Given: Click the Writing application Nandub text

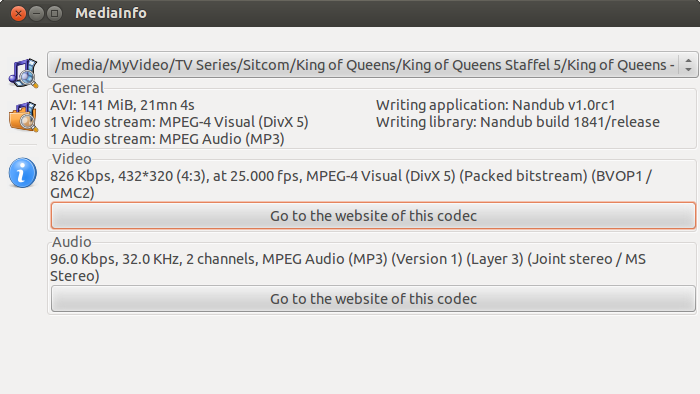Looking at the screenshot, I should (496, 105).
